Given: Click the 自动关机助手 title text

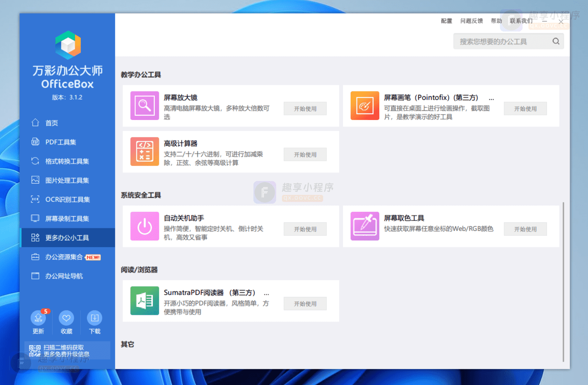Looking at the screenshot, I should click(184, 218).
